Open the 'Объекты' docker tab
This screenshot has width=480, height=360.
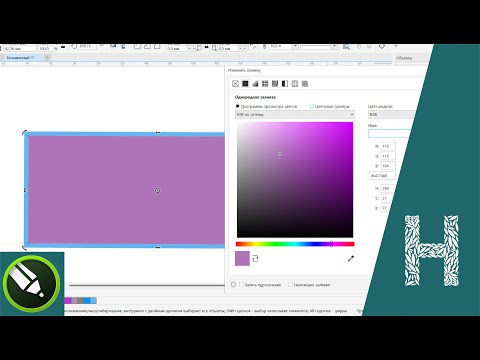[x=404, y=58]
